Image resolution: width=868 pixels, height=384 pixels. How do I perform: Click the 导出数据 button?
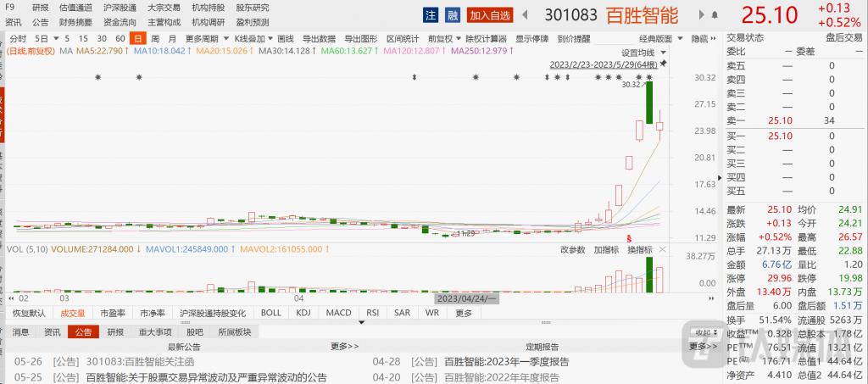pos(319,39)
